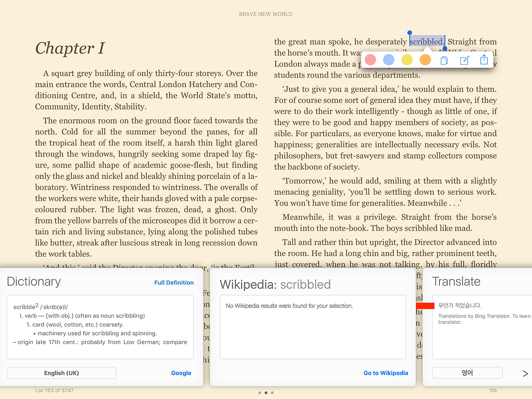This screenshot has width=532, height=399.
Task: Tap the Dictionary card title
Action: click(x=34, y=282)
